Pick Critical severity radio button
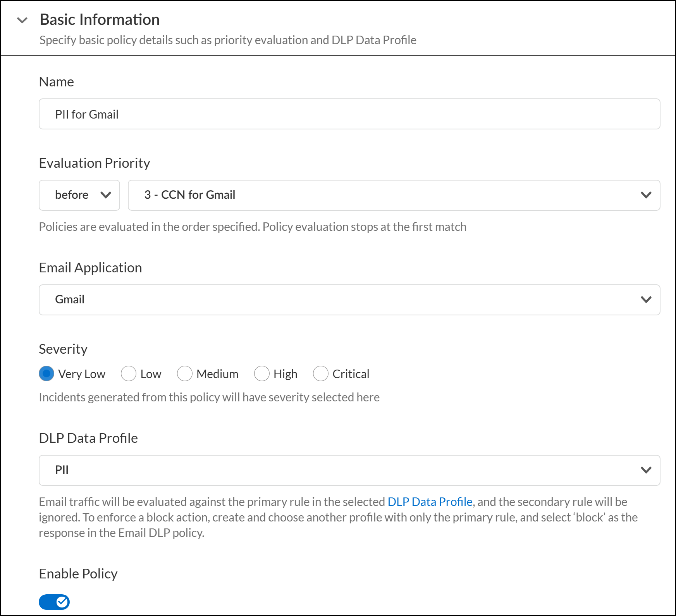Image resolution: width=676 pixels, height=616 pixels. [x=321, y=374]
